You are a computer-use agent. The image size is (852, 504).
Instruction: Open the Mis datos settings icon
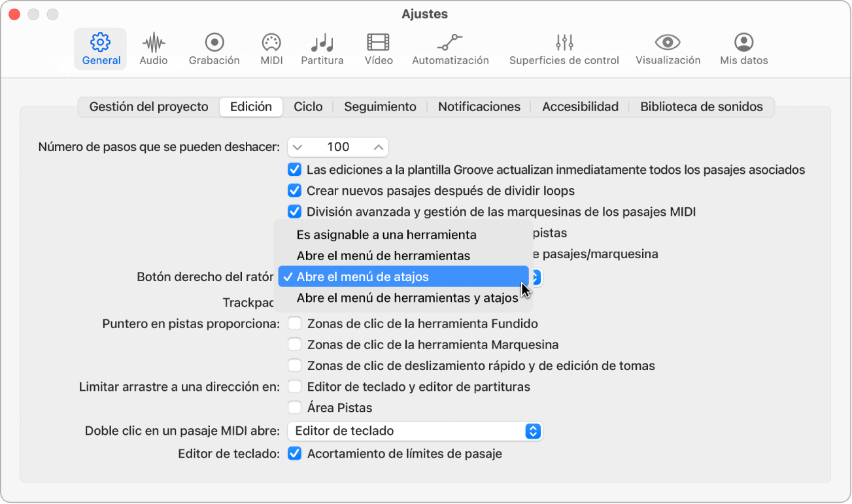(743, 48)
